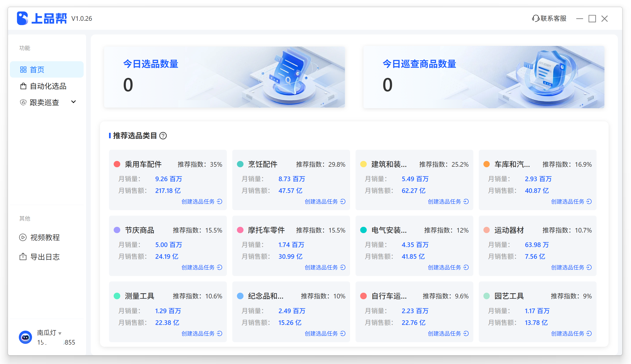Click the 今日选品数量 banner card
Image resolution: width=631 pixels, height=364 pixels.
(x=224, y=77)
